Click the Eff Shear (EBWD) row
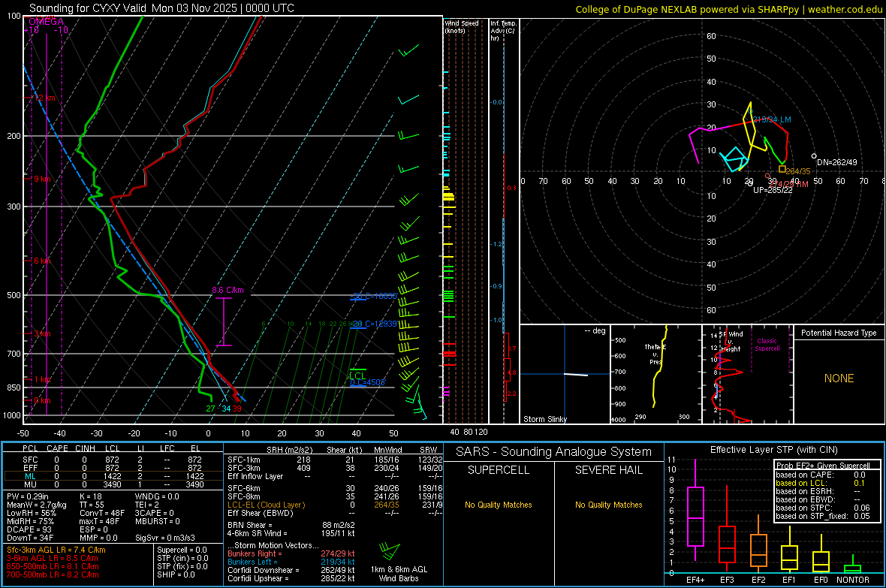Screen dimensions: 886x588 pos(335,513)
